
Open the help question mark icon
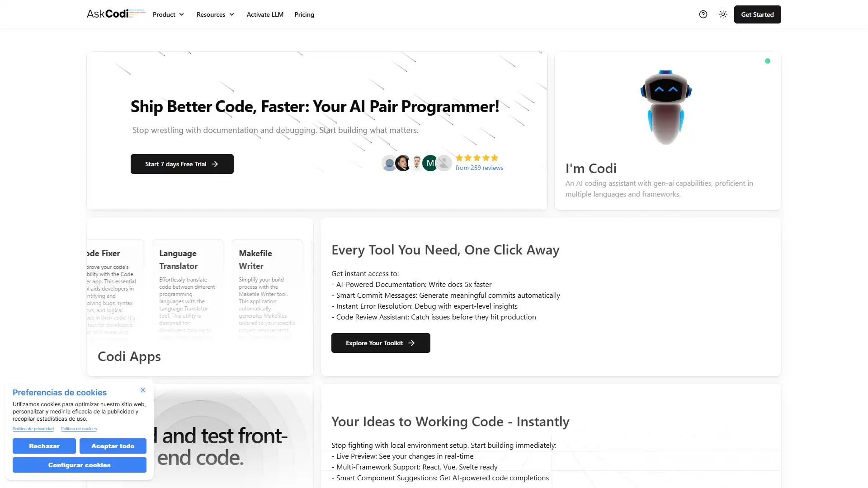(x=703, y=14)
